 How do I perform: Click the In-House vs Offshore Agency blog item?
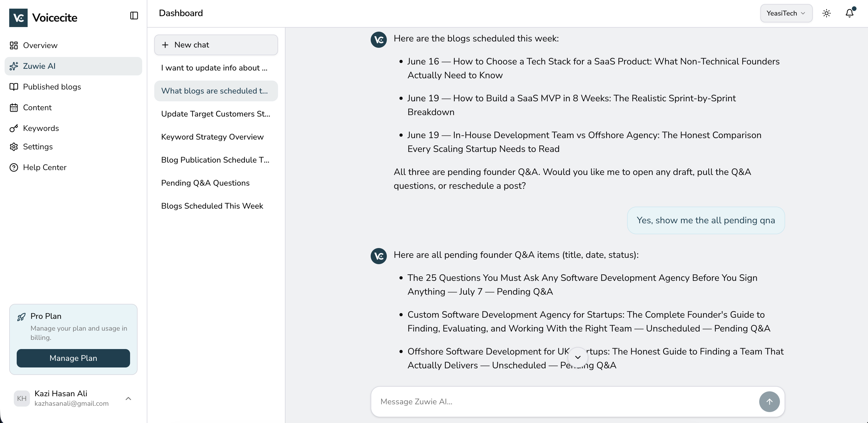tap(584, 142)
